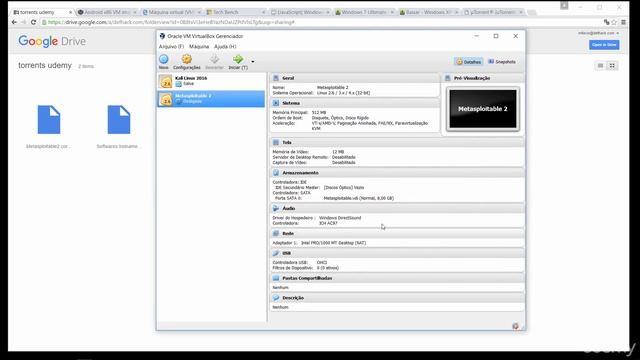Image resolution: width=640 pixels, height=360 pixels.
Task: Click the Descartar down-arrow toolbar icon
Action: pos(214,59)
